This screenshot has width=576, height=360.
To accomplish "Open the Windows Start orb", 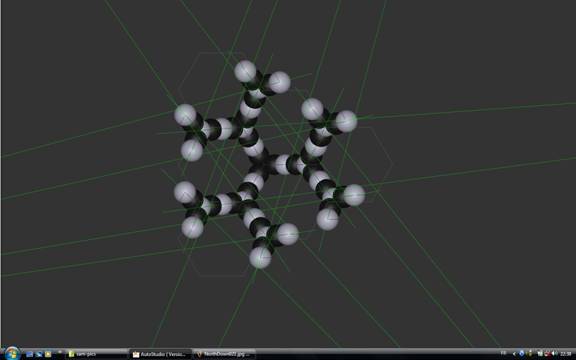I will (12, 354).
